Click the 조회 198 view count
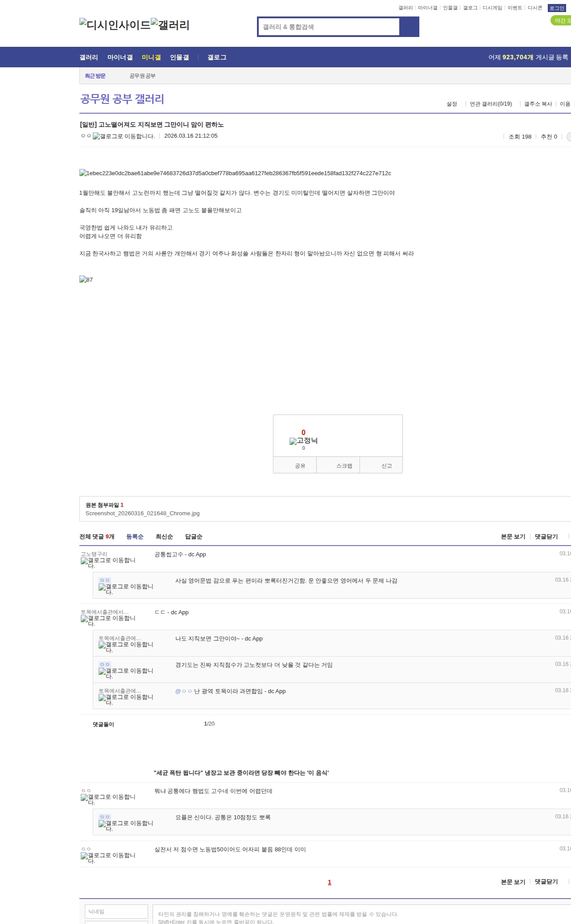Screen dimensions: 571x924 (x=520, y=137)
